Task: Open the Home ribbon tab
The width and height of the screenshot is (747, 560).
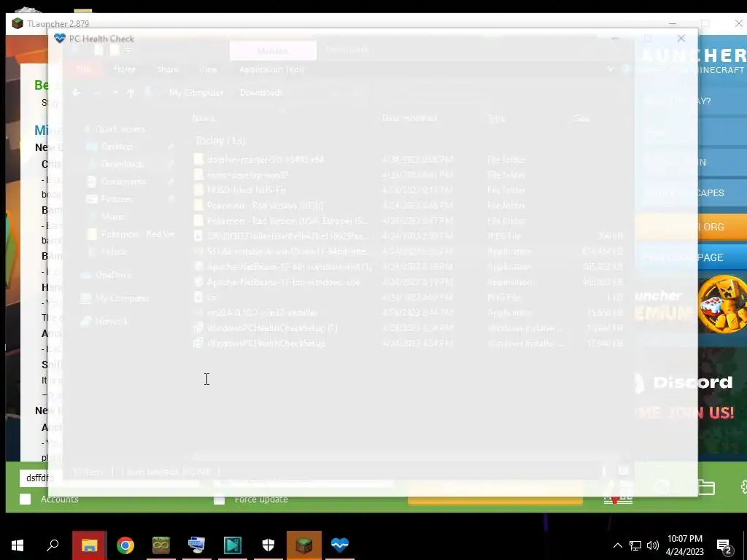Action: coord(124,69)
